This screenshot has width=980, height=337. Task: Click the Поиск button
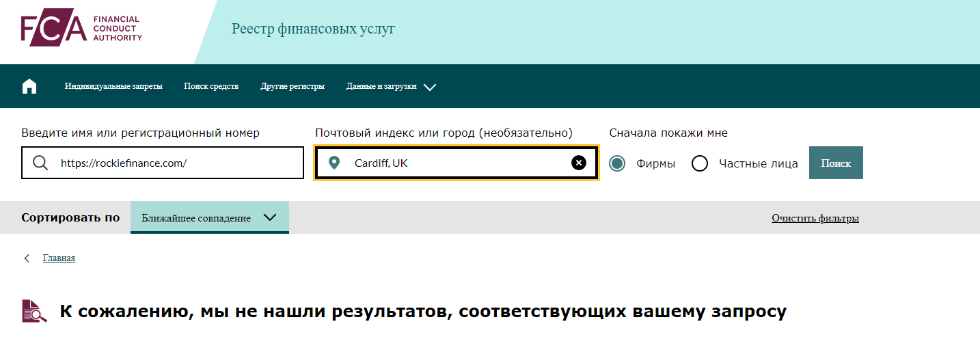click(x=836, y=163)
